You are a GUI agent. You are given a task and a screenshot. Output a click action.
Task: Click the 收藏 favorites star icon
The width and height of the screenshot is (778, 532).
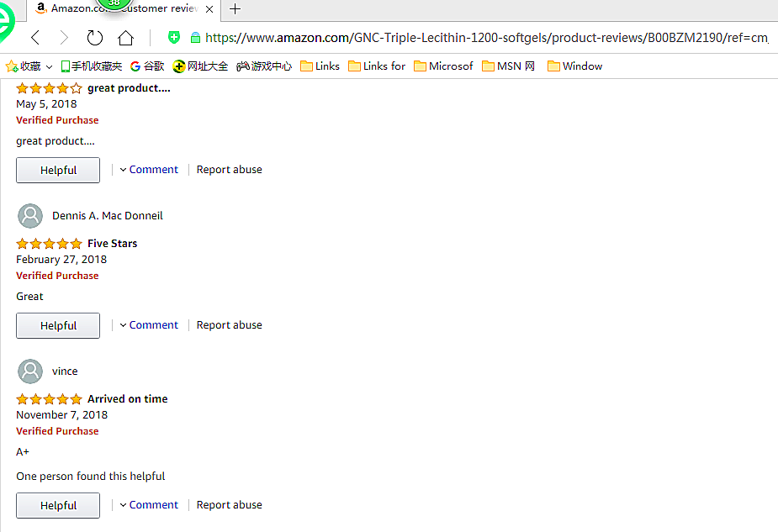(12, 66)
